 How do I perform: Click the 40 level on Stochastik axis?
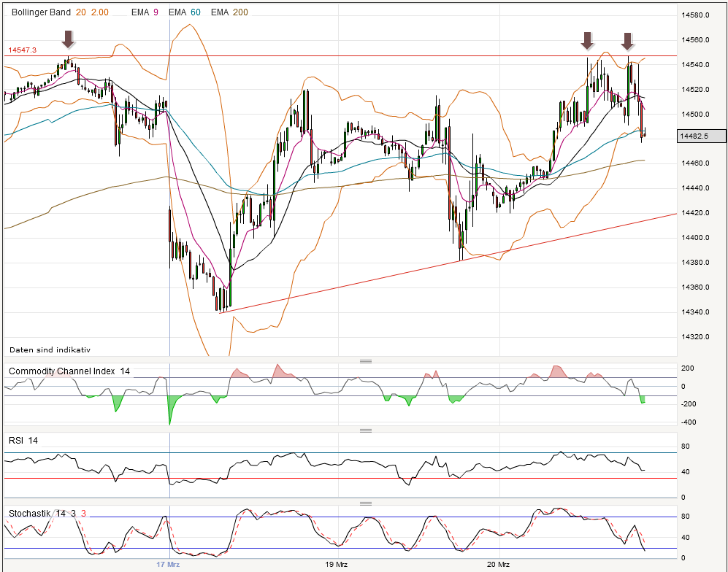(686, 538)
